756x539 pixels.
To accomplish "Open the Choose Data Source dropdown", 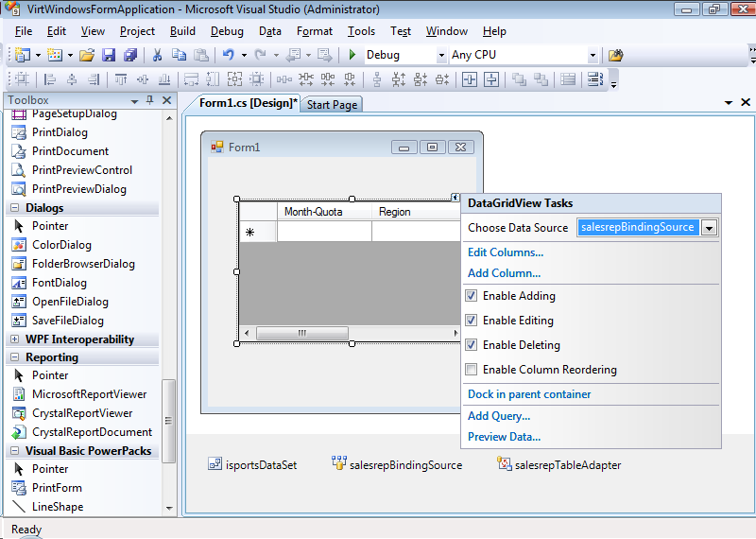I will pos(710,228).
